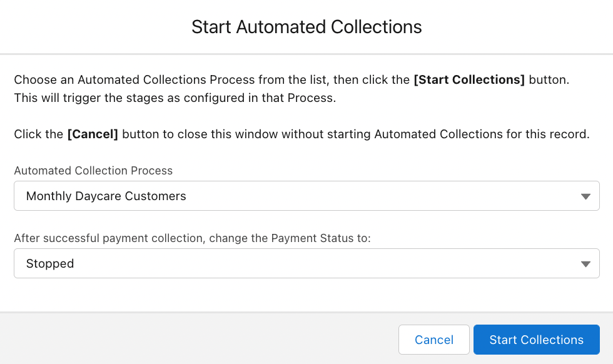Click the Automated Collection Process label
Image resolution: width=613 pixels, height=364 pixels.
point(94,170)
